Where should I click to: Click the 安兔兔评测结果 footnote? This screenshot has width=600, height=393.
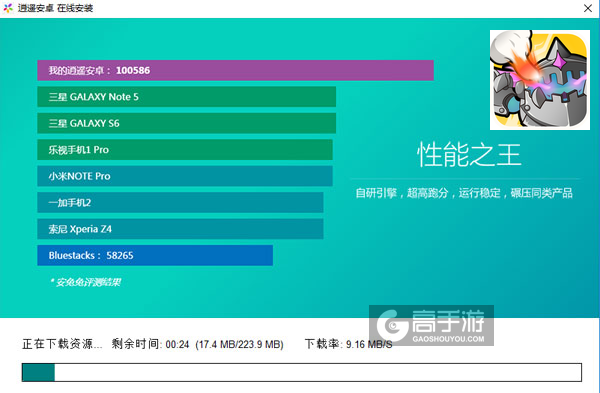[85, 282]
